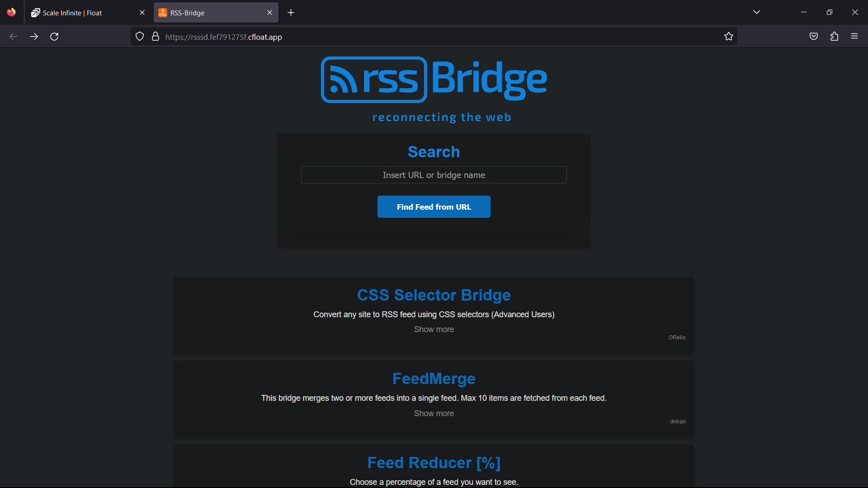868x488 pixels.
Task: Close the RSS-Bridge tab
Action: tap(269, 13)
